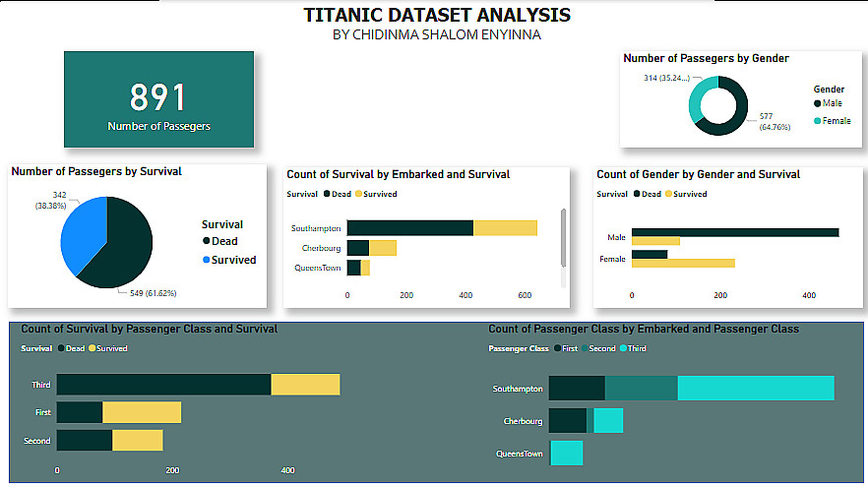Click Survived legend in Gender and Survival chart
Screen dimensions: 868x487
(686, 194)
